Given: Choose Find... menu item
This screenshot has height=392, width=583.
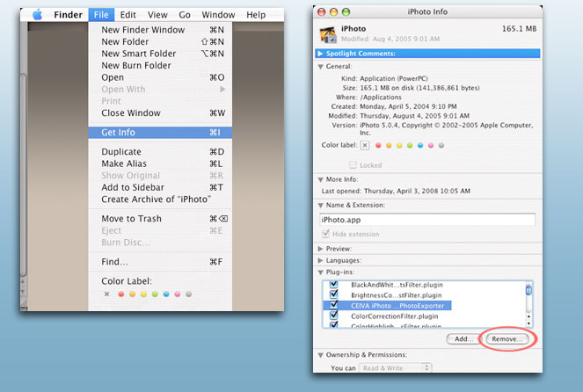Looking at the screenshot, I should [160, 262].
